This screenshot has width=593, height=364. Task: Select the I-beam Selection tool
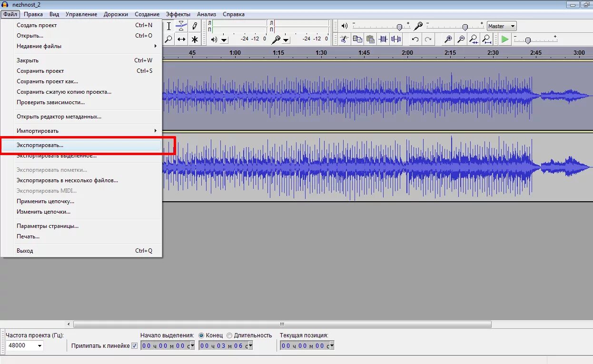click(x=168, y=26)
